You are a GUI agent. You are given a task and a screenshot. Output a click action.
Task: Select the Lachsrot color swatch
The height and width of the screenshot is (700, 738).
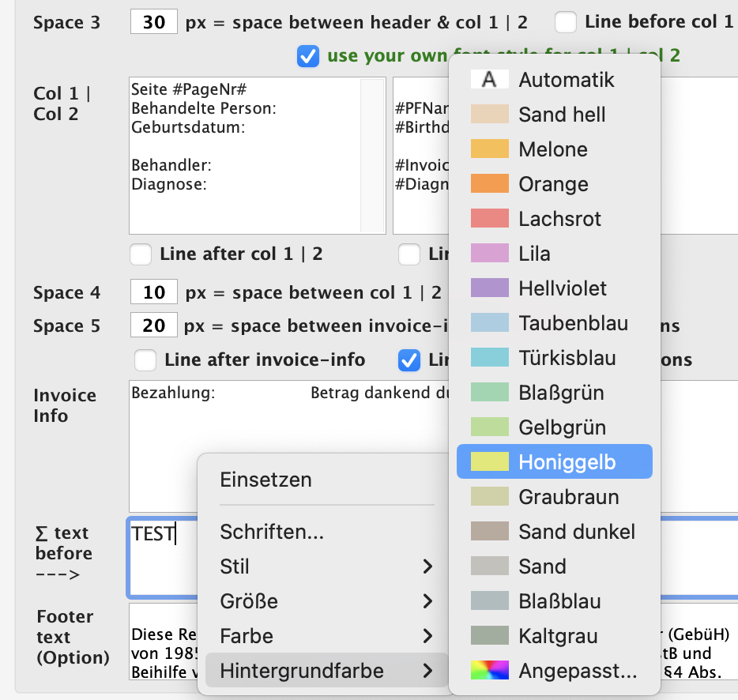pos(489,219)
